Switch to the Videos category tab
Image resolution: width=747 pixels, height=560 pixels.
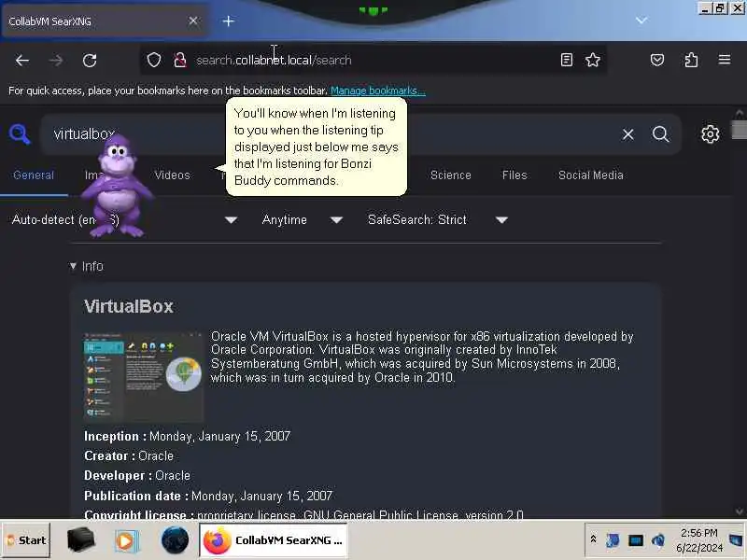tap(172, 175)
